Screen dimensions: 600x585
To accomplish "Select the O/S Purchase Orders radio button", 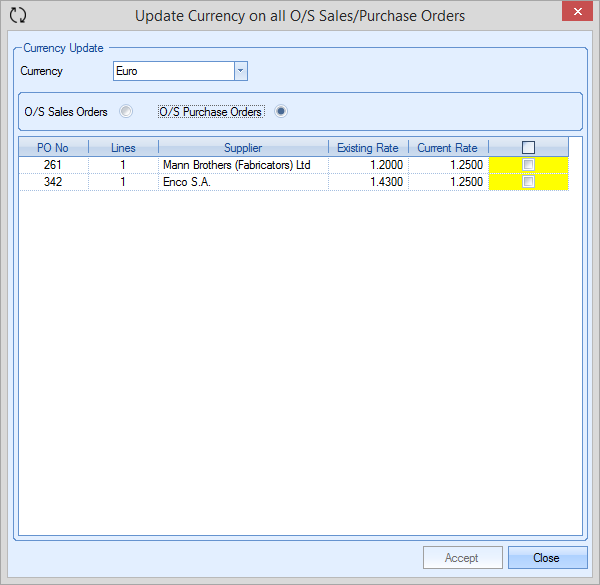I will pos(281,112).
